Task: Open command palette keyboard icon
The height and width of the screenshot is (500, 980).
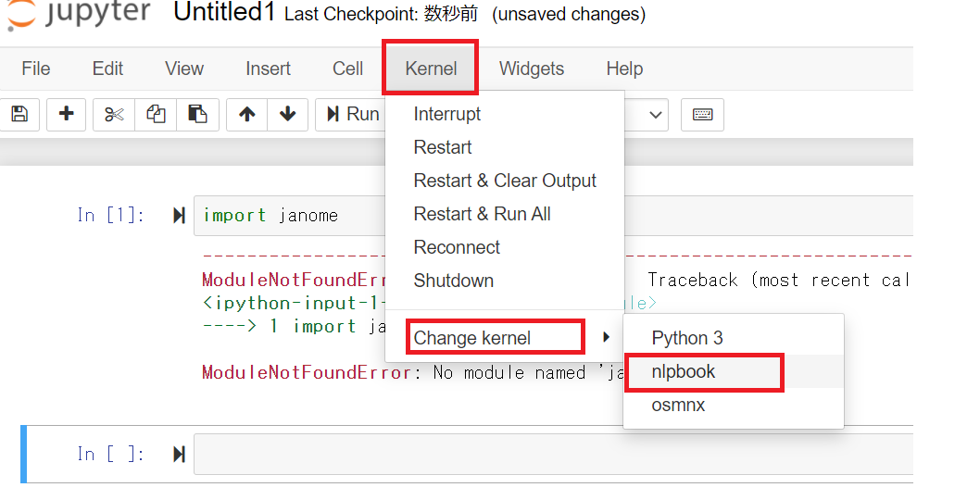Action: [702, 115]
